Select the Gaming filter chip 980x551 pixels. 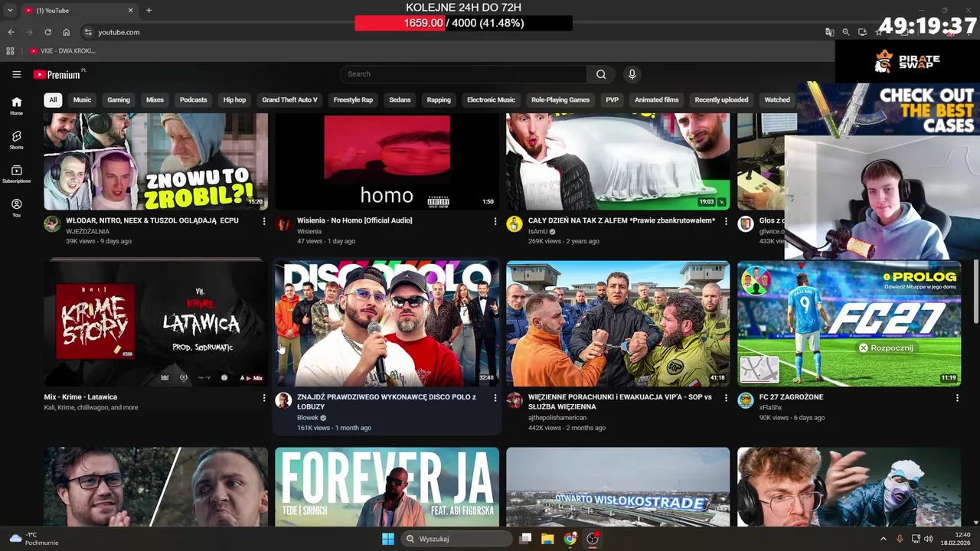pyautogui.click(x=119, y=99)
